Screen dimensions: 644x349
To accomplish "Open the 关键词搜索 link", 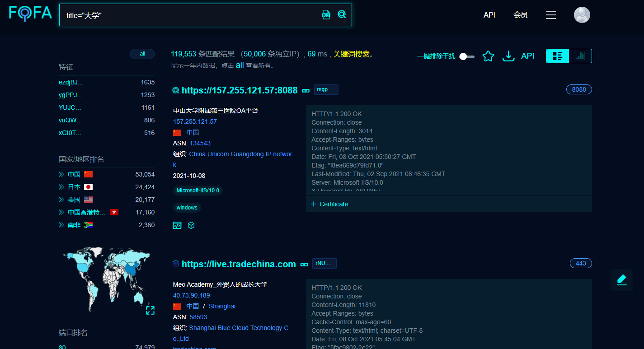I will pyautogui.click(x=352, y=54).
